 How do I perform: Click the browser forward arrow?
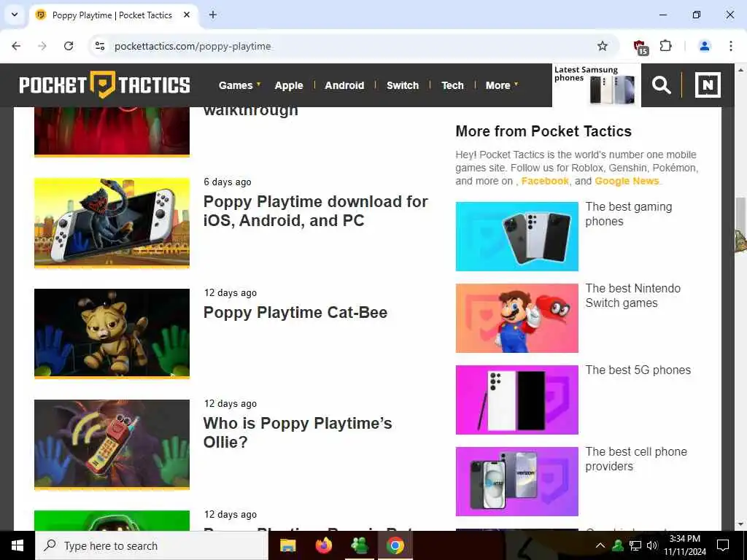42,46
